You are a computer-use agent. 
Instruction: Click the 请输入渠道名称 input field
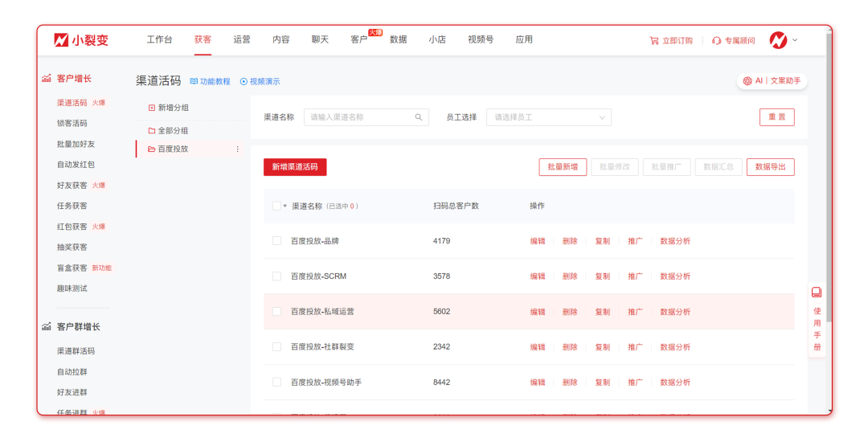pyautogui.click(x=360, y=117)
